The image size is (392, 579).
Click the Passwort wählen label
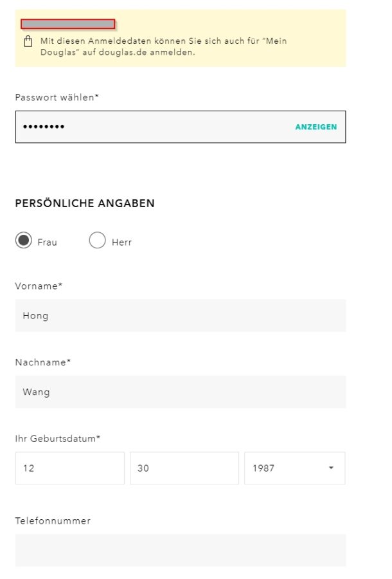pyautogui.click(x=57, y=98)
